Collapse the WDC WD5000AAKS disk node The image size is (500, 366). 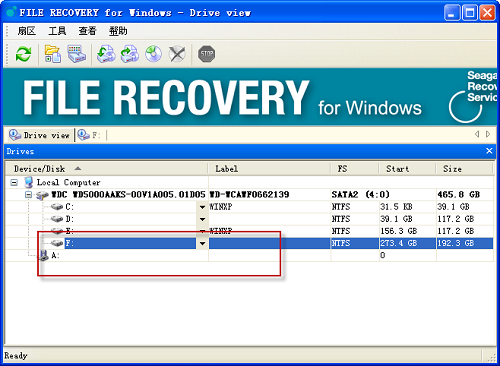click(x=29, y=195)
